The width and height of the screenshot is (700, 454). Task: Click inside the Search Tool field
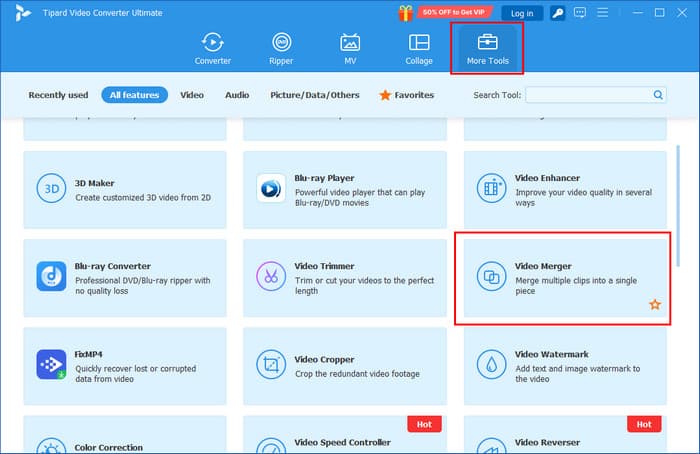pyautogui.click(x=588, y=95)
